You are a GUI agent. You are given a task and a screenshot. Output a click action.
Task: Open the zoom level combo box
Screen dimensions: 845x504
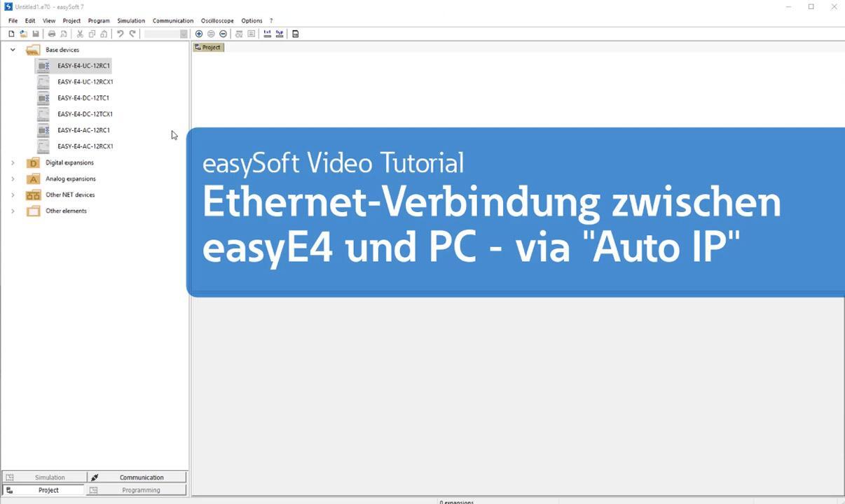[x=166, y=34]
